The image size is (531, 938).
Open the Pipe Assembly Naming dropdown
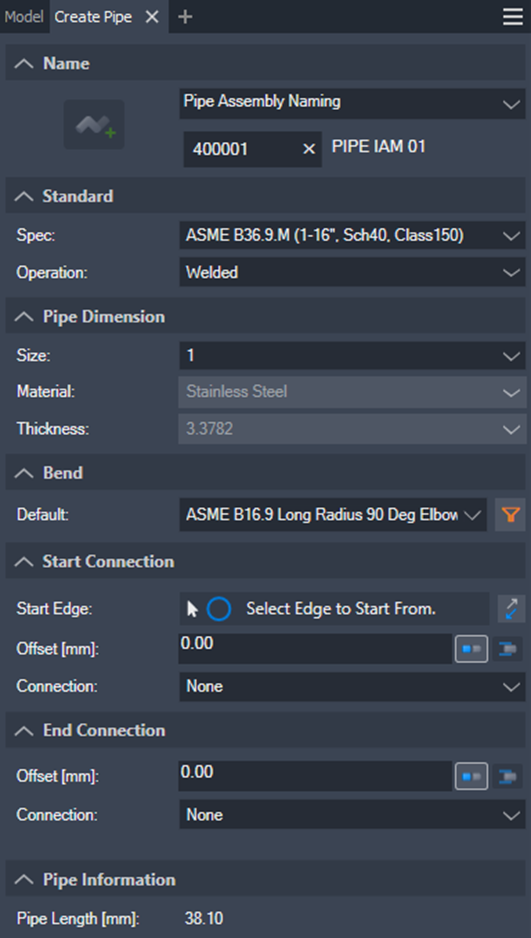(x=352, y=103)
